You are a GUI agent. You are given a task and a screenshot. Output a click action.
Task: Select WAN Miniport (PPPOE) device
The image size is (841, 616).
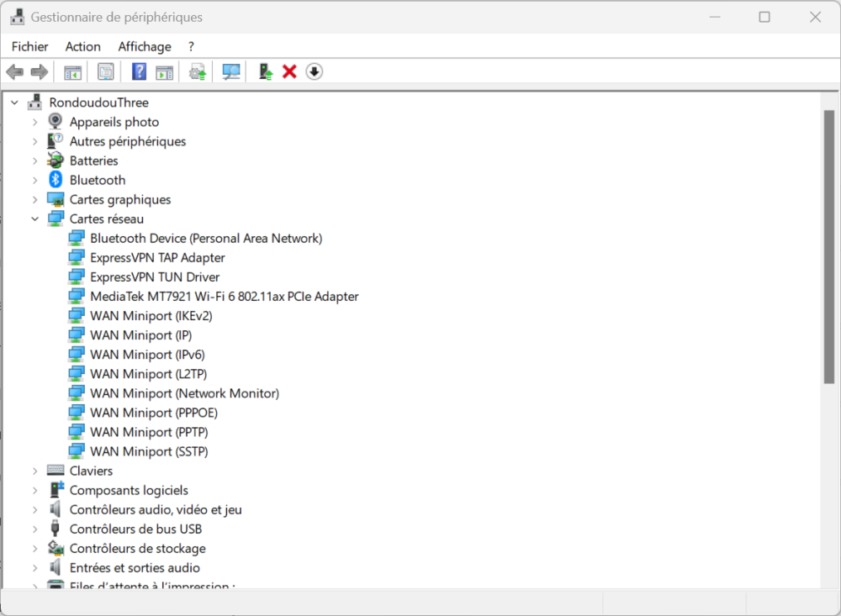tap(153, 412)
